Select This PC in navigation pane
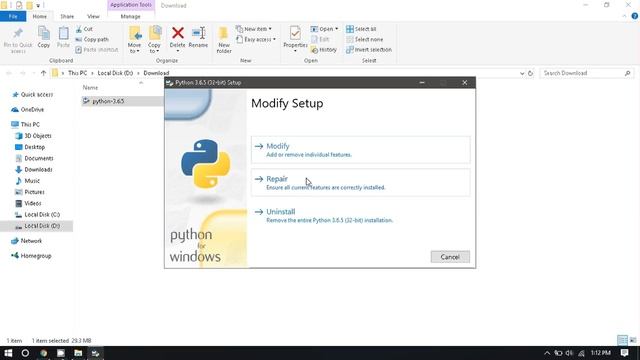Viewport: 640px width, 360px height. (x=30, y=124)
